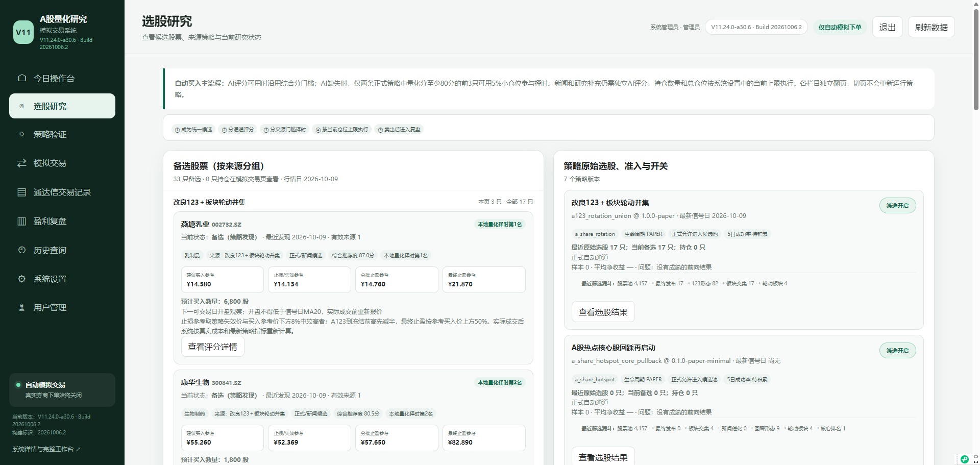Open the 今日操作台 menu item
Image resolution: width=980 pixels, height=465 pixels.
point(62,78)
